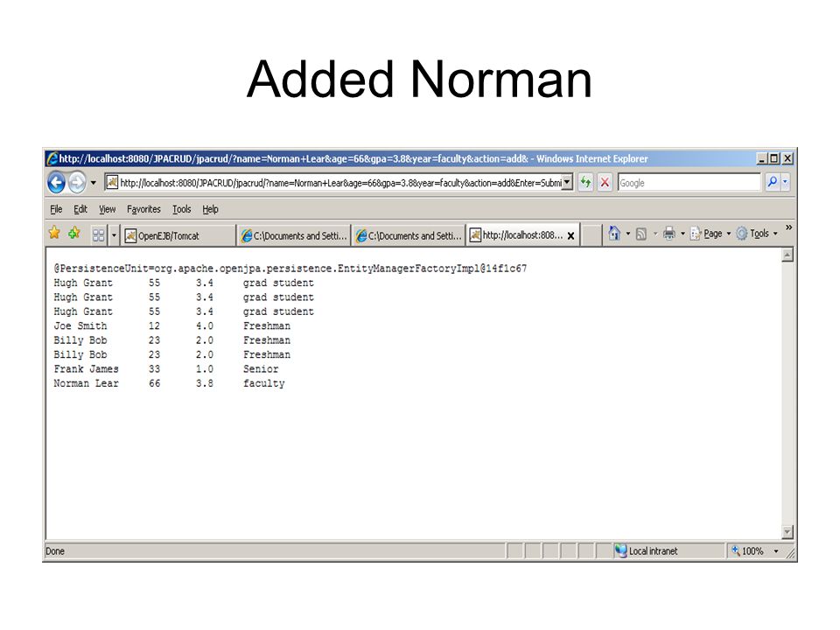
Task: Expand Print options dropdown arrow
Action: click(682, 234)
